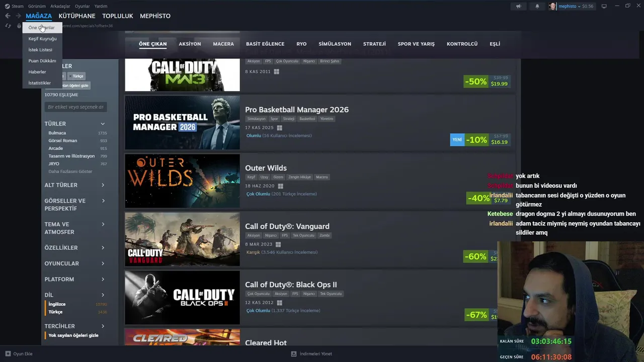Select Öne Çıkanlar in Mağaza dropdown

point(42,28)
